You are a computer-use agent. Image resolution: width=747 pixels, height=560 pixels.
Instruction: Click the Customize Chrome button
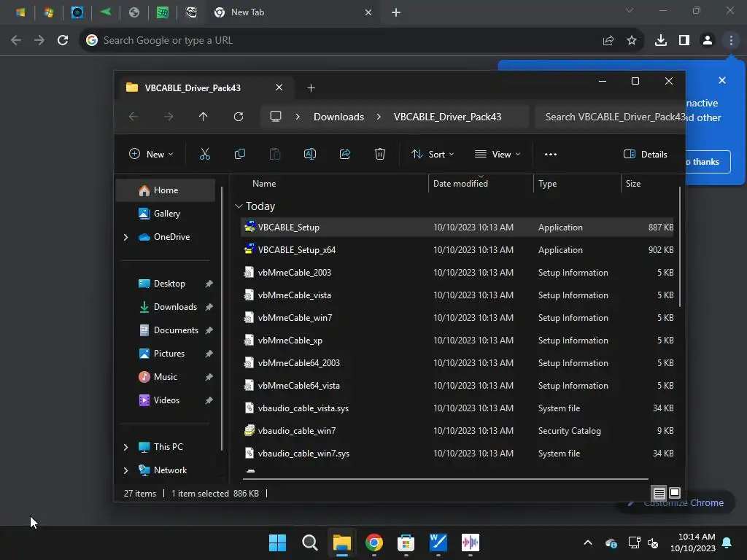point(675,503)
